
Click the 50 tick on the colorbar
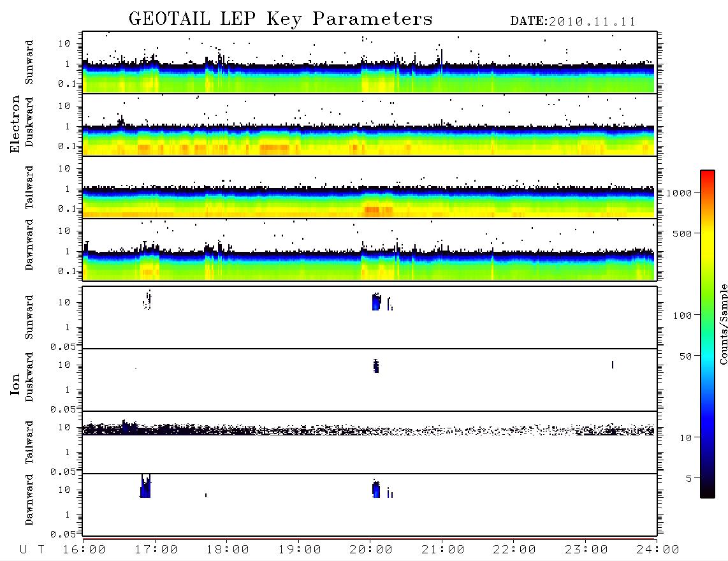pyautogui.click(x=685, y=356)
